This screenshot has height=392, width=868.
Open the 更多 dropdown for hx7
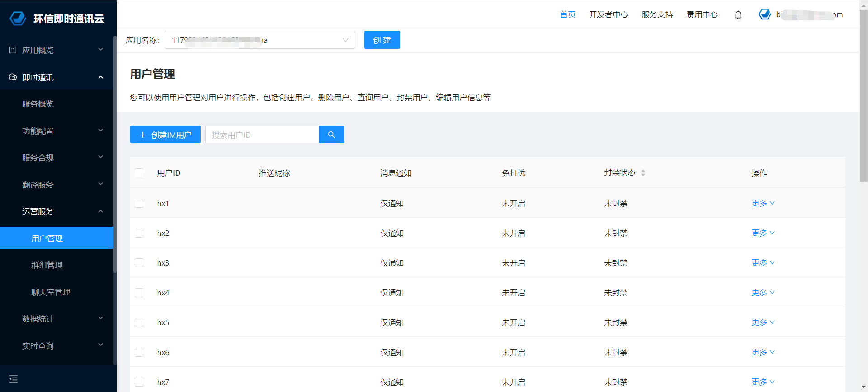pyautogui.click(x=763, y=382)
